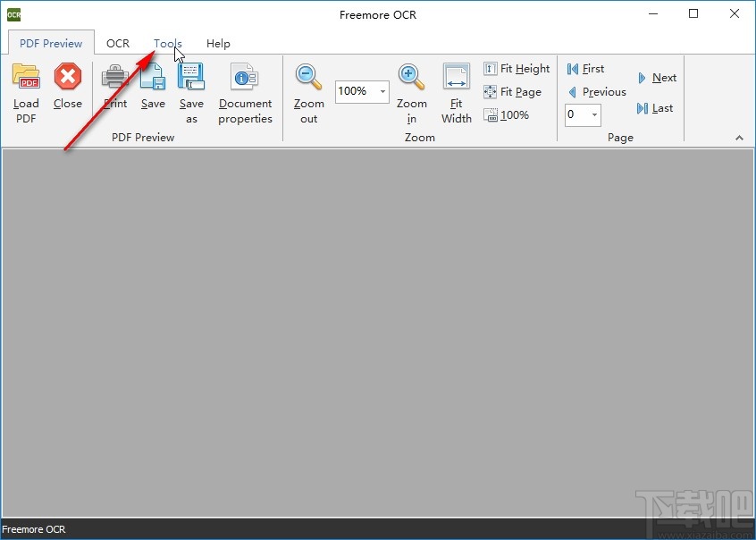756x540 pixels.
Task: Zoom in with the plus magnifier
Action: pyautogui.click(x=411, y=76)
